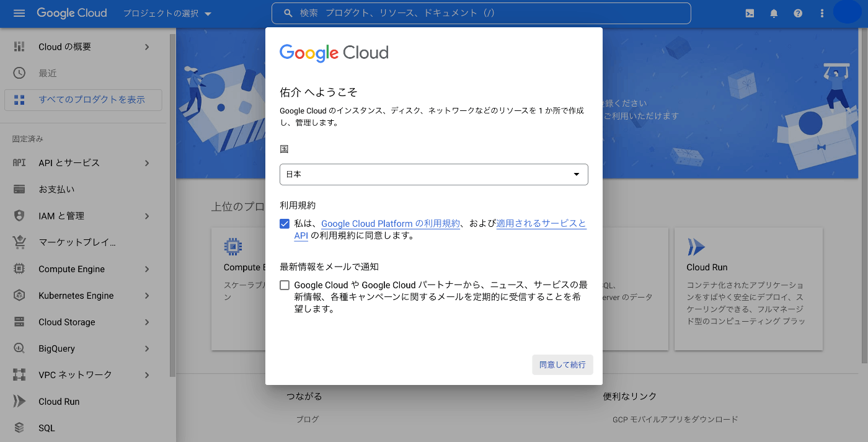Viewport: 868px width, 442px height.
Task: Open the プロジェクトの選択 project picker
Action: (x=167, y=14)
